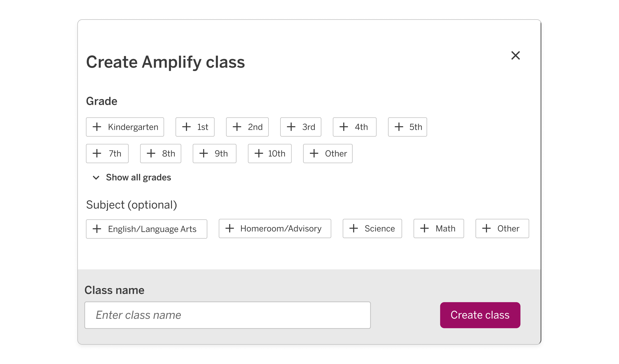Viewport: 619px width, 364px height.
Task: Click the plus icon beside 5th grade
Action: [398, 127]
